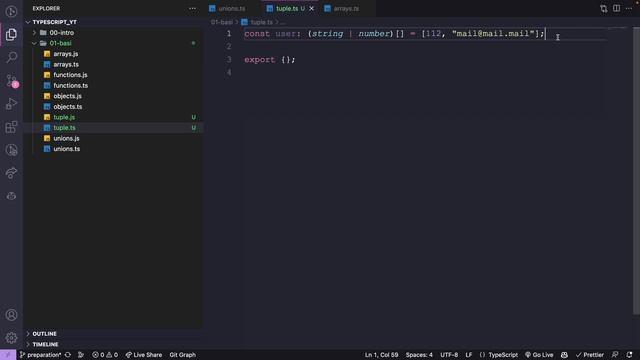Click Go Live in status bar
640x360 pixels.
pyautogui.click(x=539, y=355)
